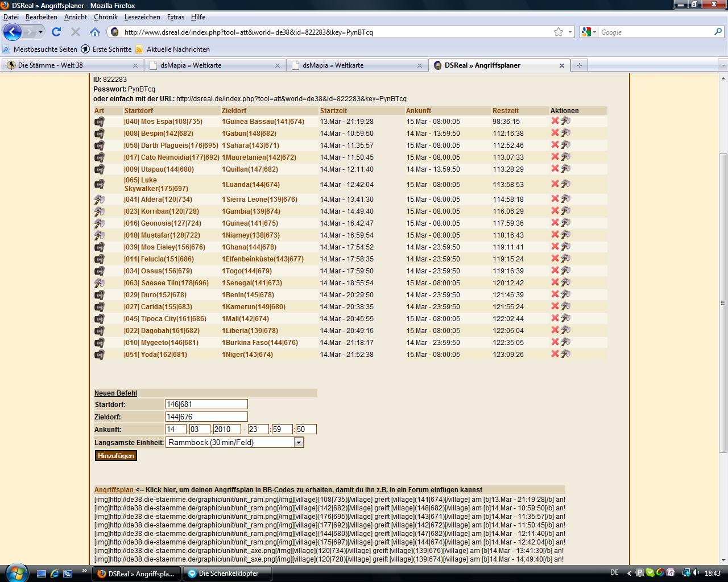Image resolution: width=728 pixels, height=582 pixels.
Task: Delete the Aldera axe attack row
Action: tap(555, 199)
